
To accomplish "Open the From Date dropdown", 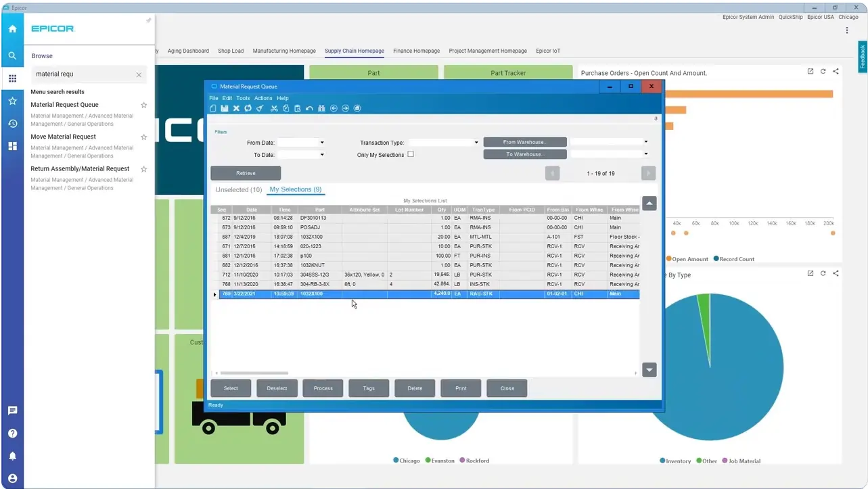I will [x=322, y=143].
